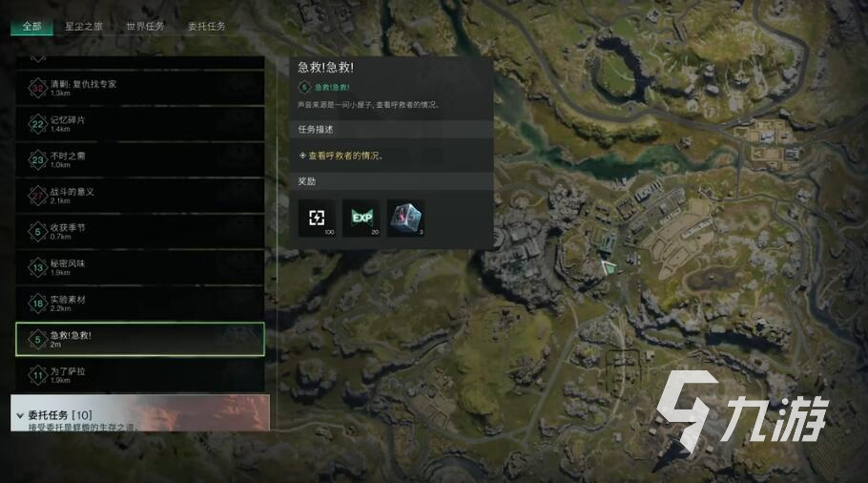This screenshot has height=483, width=868.
Task: Select the 实验素材 quest entry
Action: [x=140, y=303]
